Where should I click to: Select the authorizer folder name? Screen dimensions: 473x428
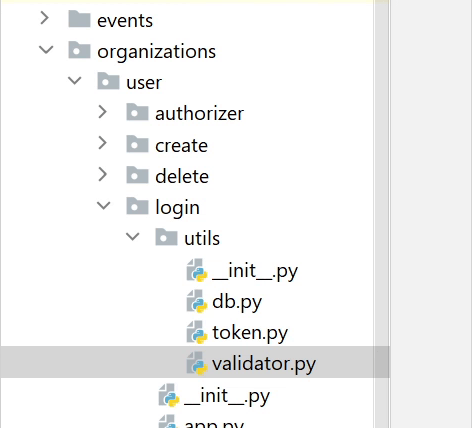click(200, 114)
